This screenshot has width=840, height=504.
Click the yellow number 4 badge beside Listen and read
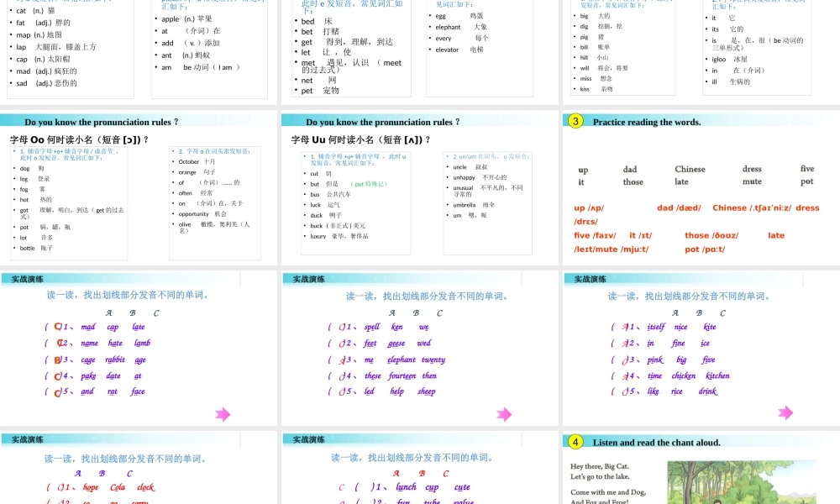[575, 442]
